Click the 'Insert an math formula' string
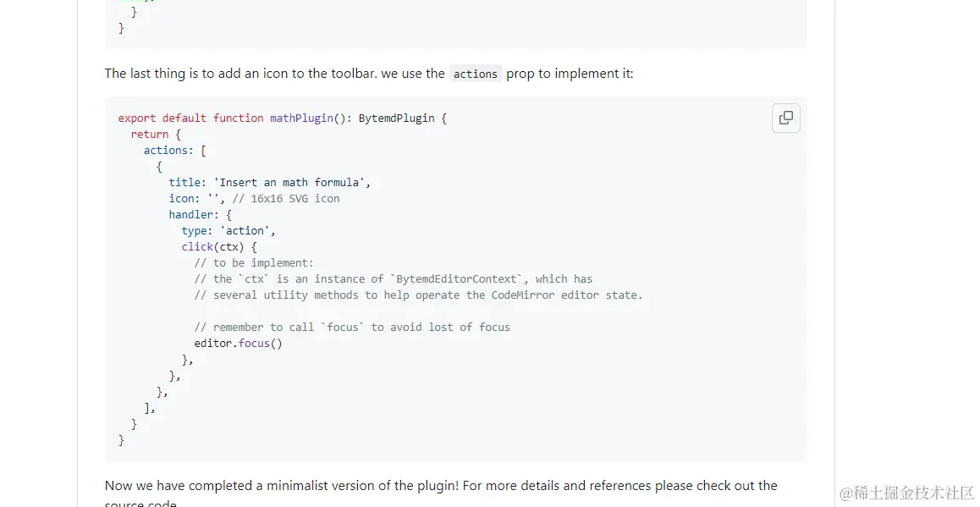 coord(292,183)
